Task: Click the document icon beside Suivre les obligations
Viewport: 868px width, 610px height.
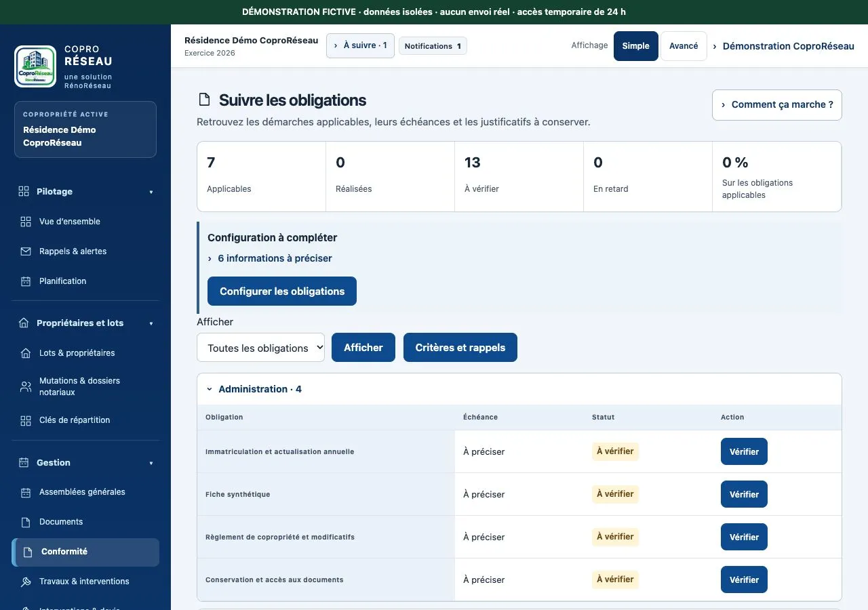Action: click(204, 100)
